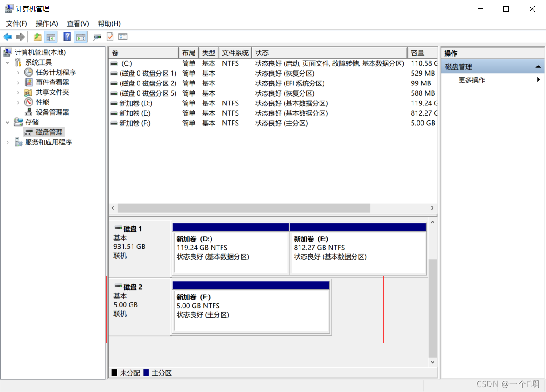Click the gray Forward arrow toolbar icon

click(x=20, y=37)
